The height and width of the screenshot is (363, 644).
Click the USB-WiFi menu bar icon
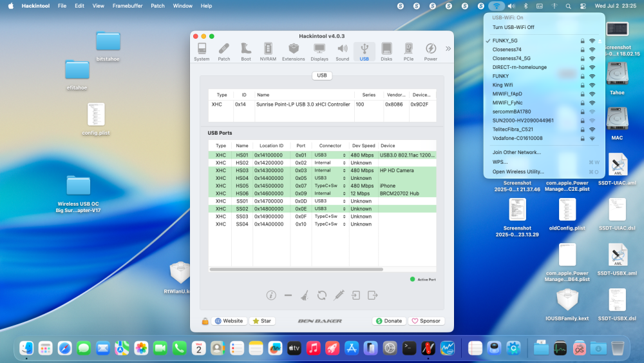click(x=496, y=6)
